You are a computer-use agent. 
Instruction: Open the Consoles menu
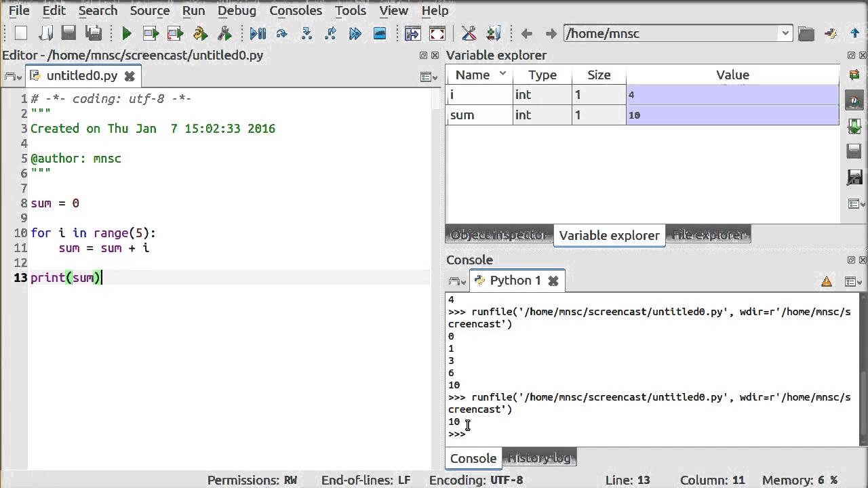point(296,10)
